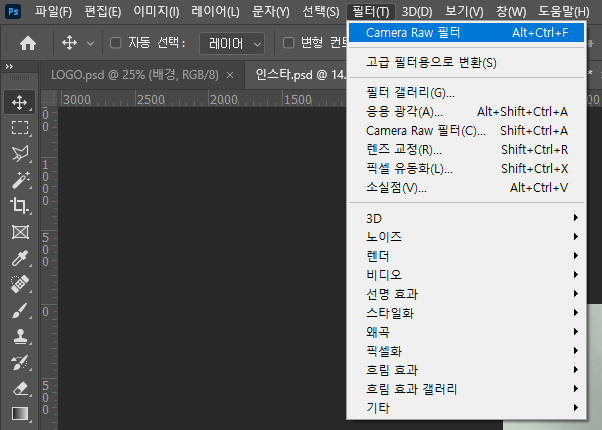Open the tool preset picker chevron
The height and width of the screenshot is (430, 602).
coord(91,43)
